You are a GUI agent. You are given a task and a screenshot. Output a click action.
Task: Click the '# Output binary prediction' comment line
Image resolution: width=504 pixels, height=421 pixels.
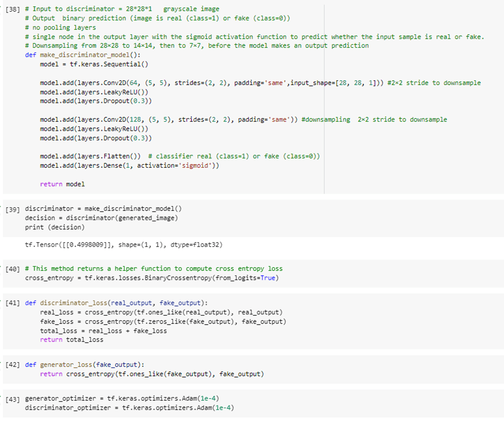click(x=158, y=18)
